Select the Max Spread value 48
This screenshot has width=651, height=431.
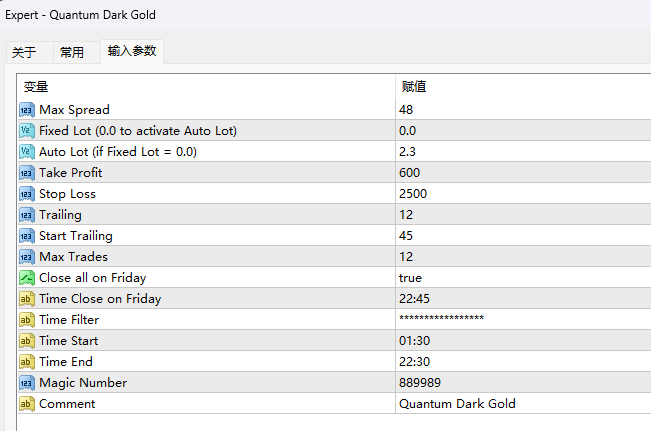[x=405, y=110]
